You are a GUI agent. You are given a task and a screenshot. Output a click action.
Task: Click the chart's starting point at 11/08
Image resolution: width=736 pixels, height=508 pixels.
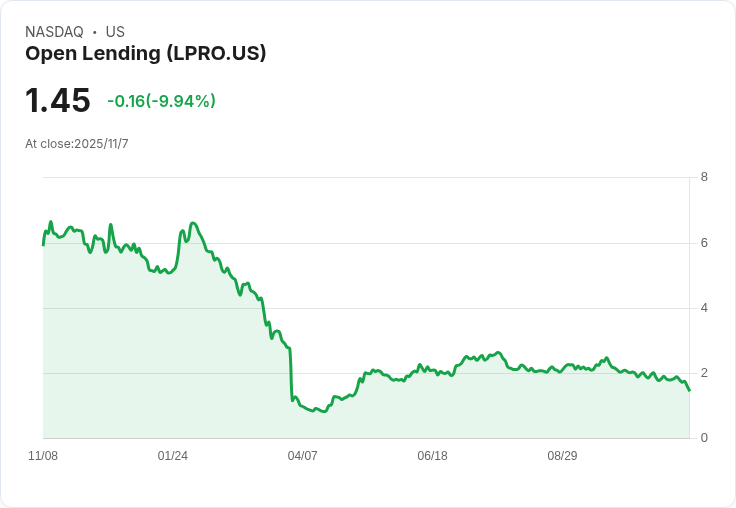point(44,245)
